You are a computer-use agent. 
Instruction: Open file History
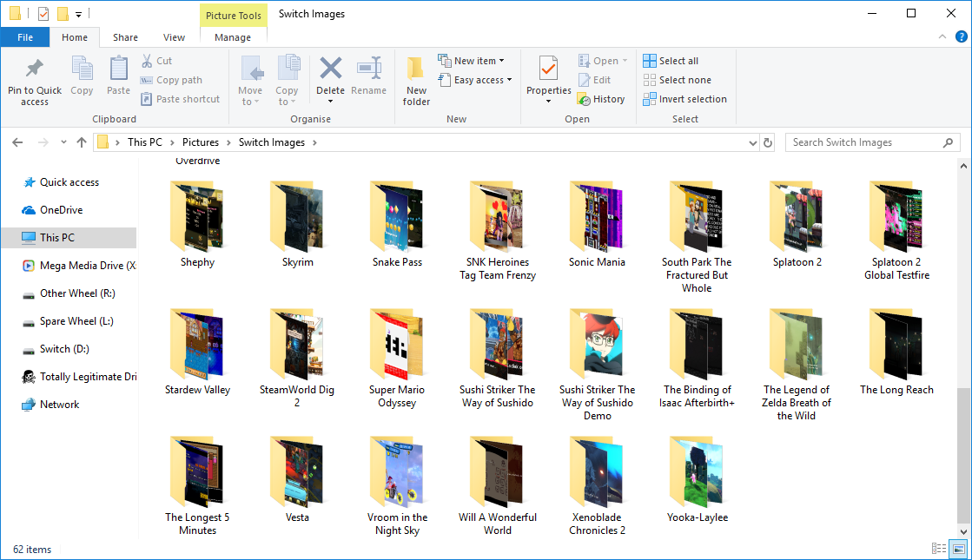(x=601, y=99)
